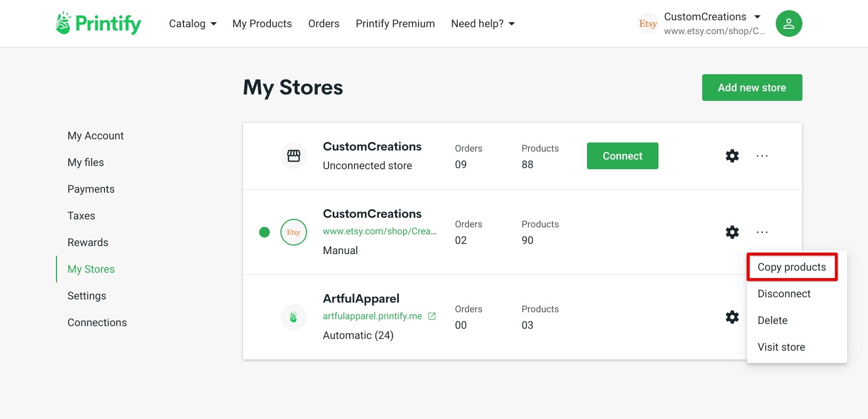The height and width of the screenshot is (419, 868).
Task: Click the Orders count 09
Action: 461,164
